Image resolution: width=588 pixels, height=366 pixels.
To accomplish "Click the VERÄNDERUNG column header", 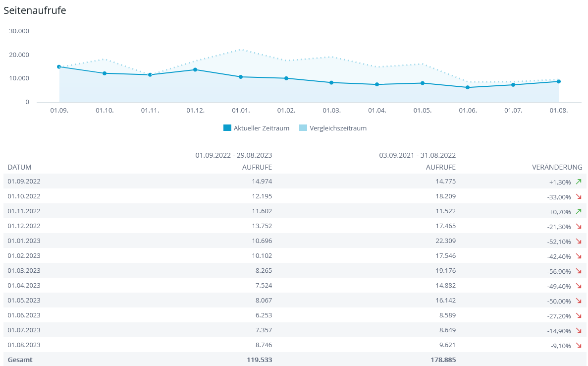I will click(557, 167).
